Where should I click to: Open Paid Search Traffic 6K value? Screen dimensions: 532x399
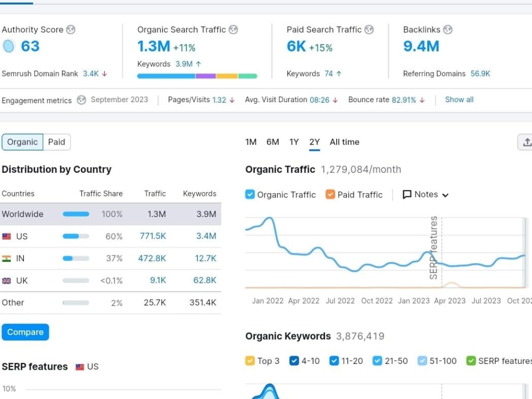pos(296,46)
